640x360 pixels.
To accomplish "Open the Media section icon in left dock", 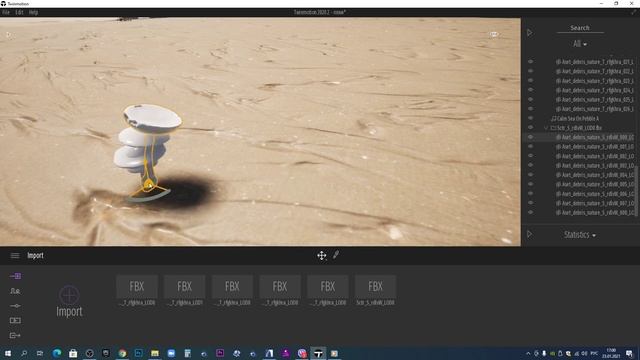I will 15,320.
